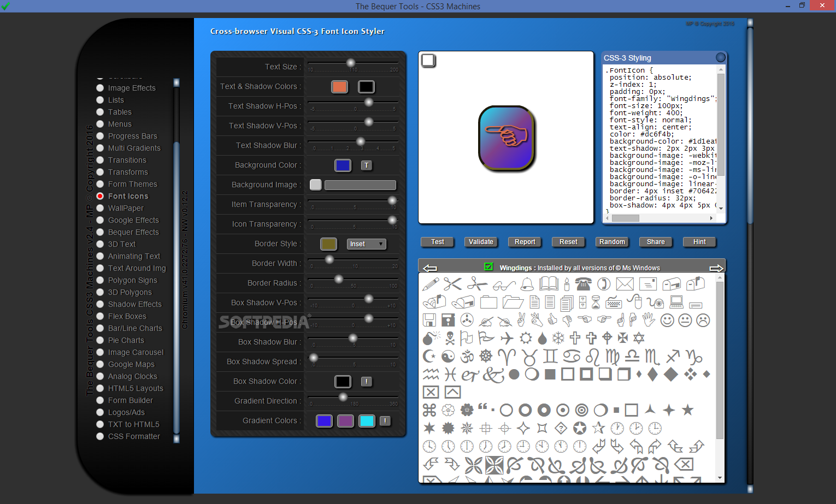Open the Border Style Inset dropdown

367,244
